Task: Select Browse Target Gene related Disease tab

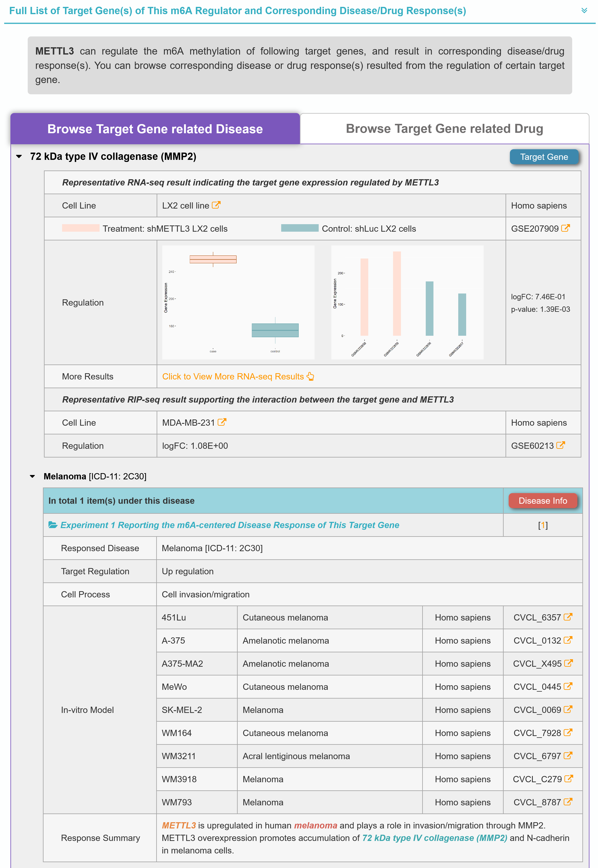Action: click(x=155, y=129)
